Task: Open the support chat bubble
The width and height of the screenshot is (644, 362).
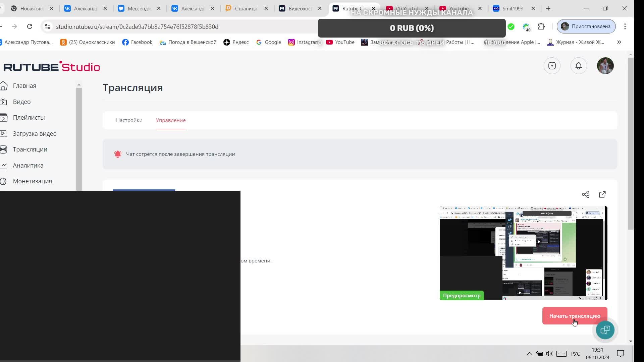Action: [x=605, y=330]
